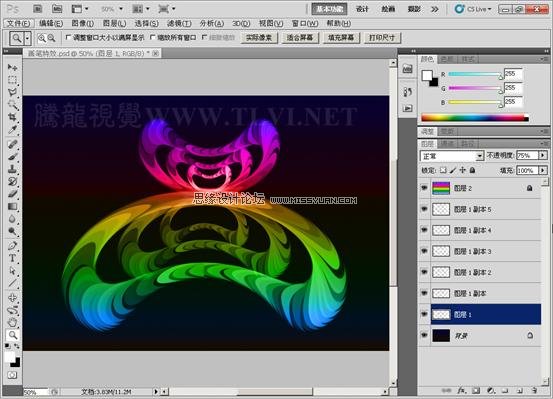The height and width of the screenshot is (399, 553).
Task: Toggle visibility of selected 图层 1
Action: pyautogui.click(x=424, y=314)
